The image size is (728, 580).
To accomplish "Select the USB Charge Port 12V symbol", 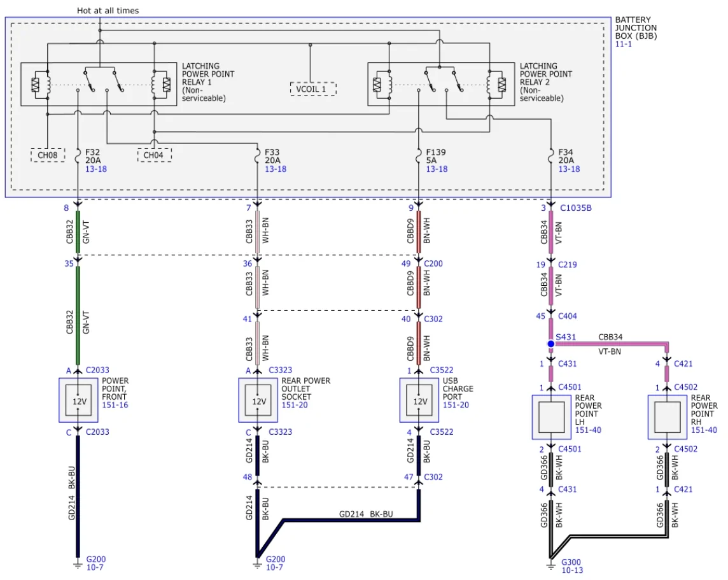I will click(419, 400).
